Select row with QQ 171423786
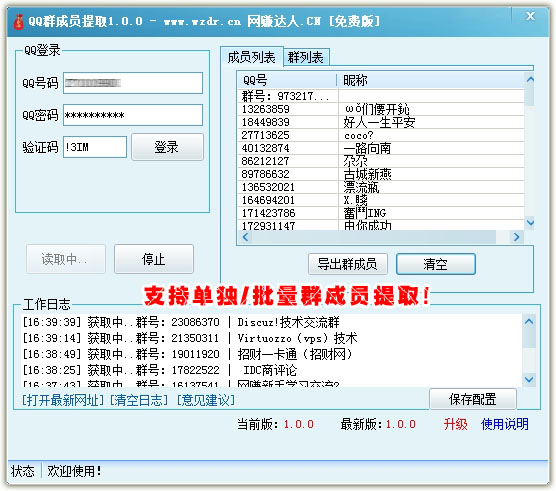This screenshot has width=556, height=491. (x=381, y=213)
